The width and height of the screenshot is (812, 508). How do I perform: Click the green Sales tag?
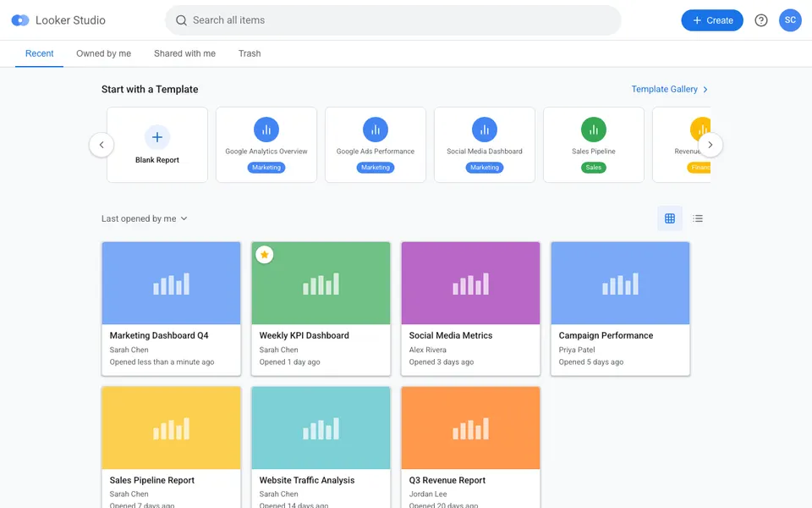[594, 168]
